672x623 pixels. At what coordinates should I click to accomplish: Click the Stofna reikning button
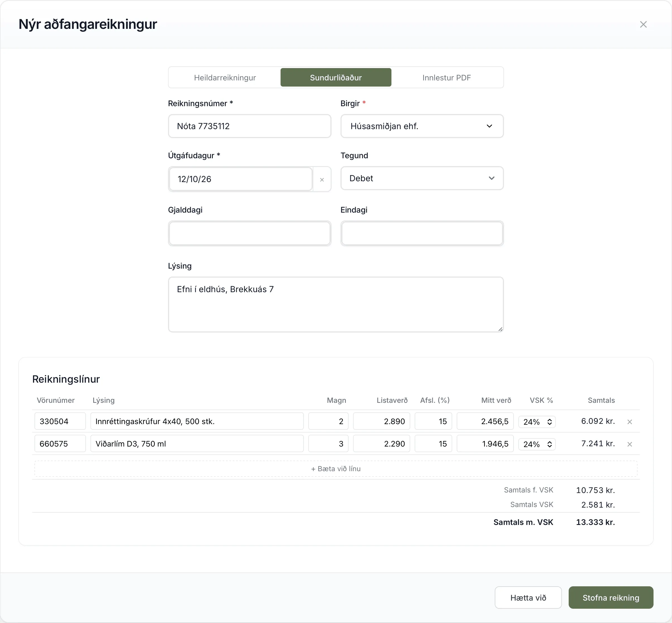click(x=611, y=598)
